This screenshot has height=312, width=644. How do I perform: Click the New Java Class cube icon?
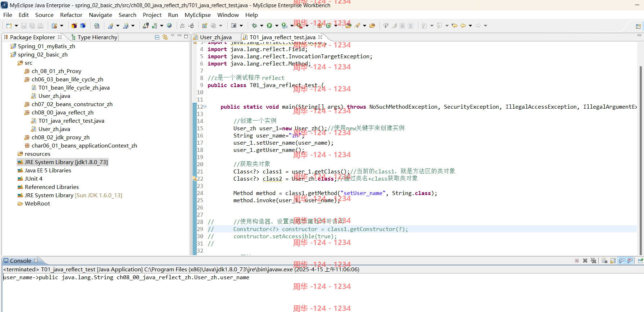point(83,26)
